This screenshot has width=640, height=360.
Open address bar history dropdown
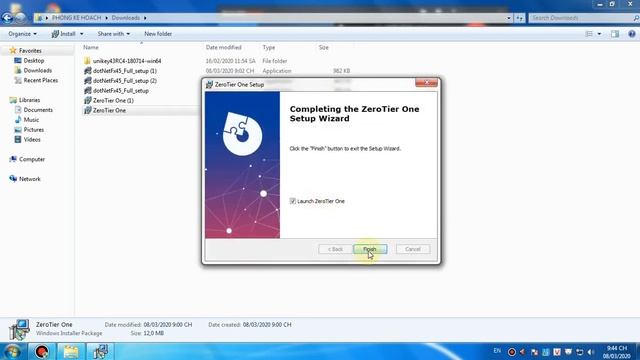pyautogui.click(x=509, y=18)
